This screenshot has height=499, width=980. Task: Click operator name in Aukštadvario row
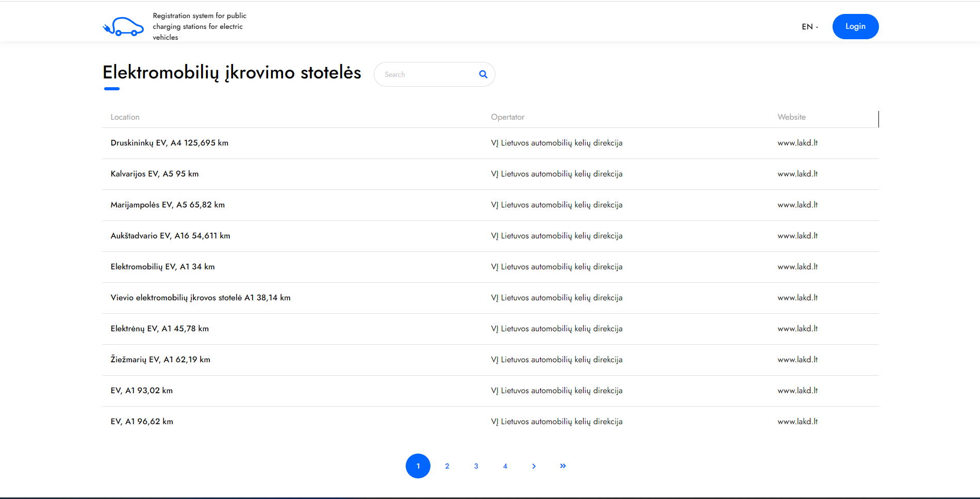click(x=557, y=236)
